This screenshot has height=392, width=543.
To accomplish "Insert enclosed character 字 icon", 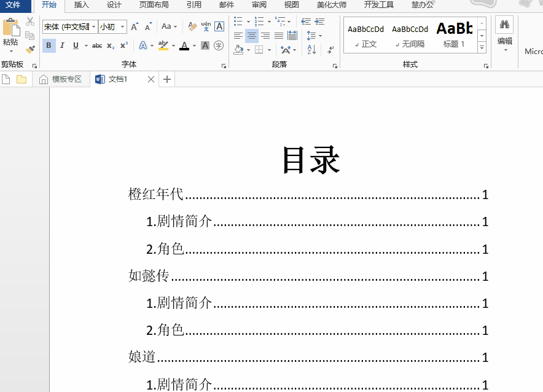I will (219, 45).
